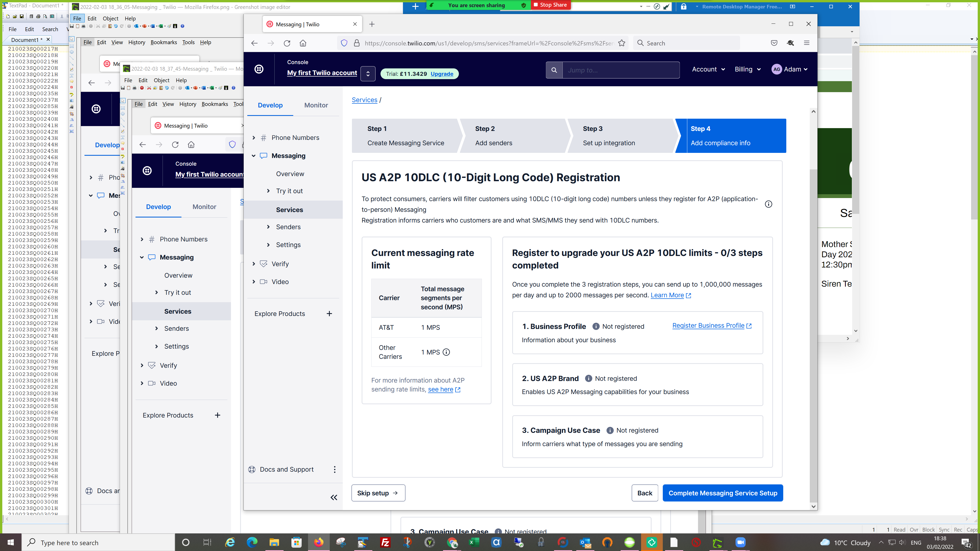The image size is (980, 551).
Task: Bookmark this page with the star icon
Action: [622, 43]
